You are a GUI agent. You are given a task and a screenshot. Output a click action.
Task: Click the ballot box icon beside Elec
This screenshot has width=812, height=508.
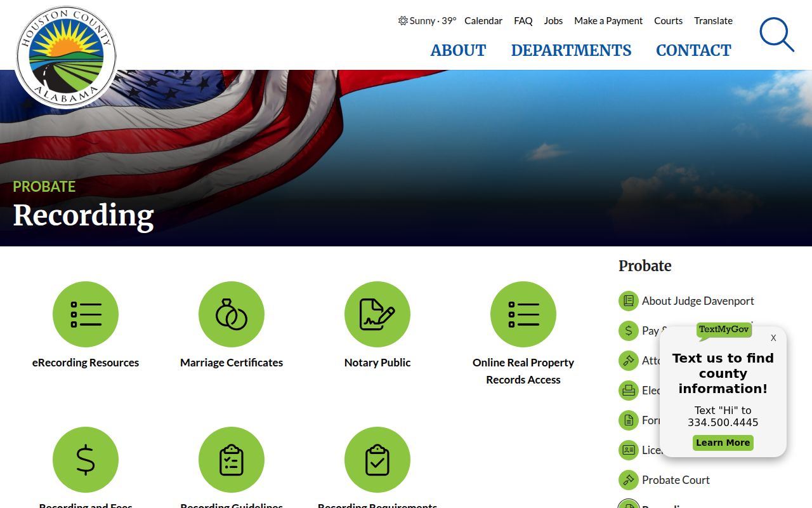point(629,391)
